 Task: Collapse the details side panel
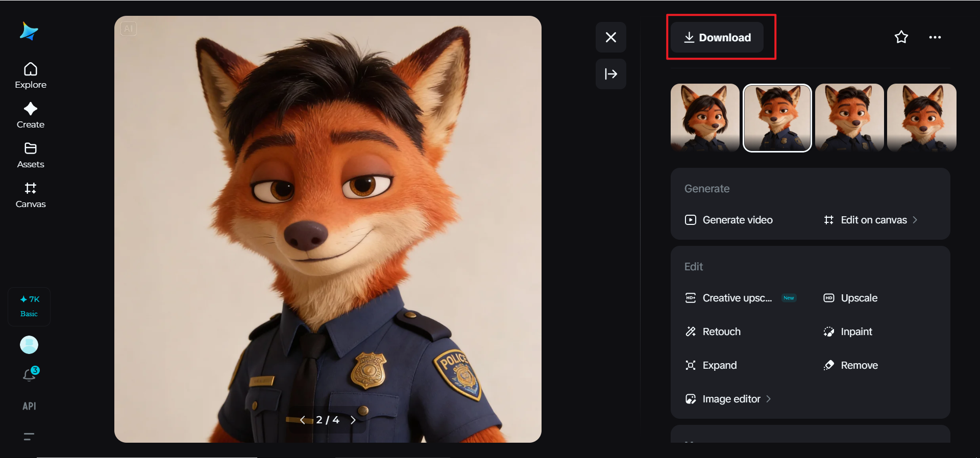pos(611,74)
